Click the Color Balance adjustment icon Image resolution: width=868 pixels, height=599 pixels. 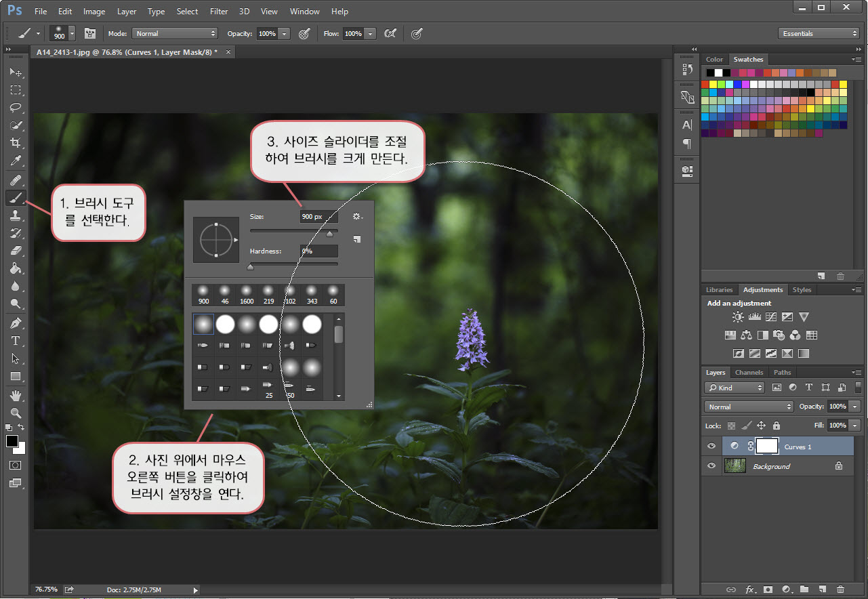pos(746,335)
